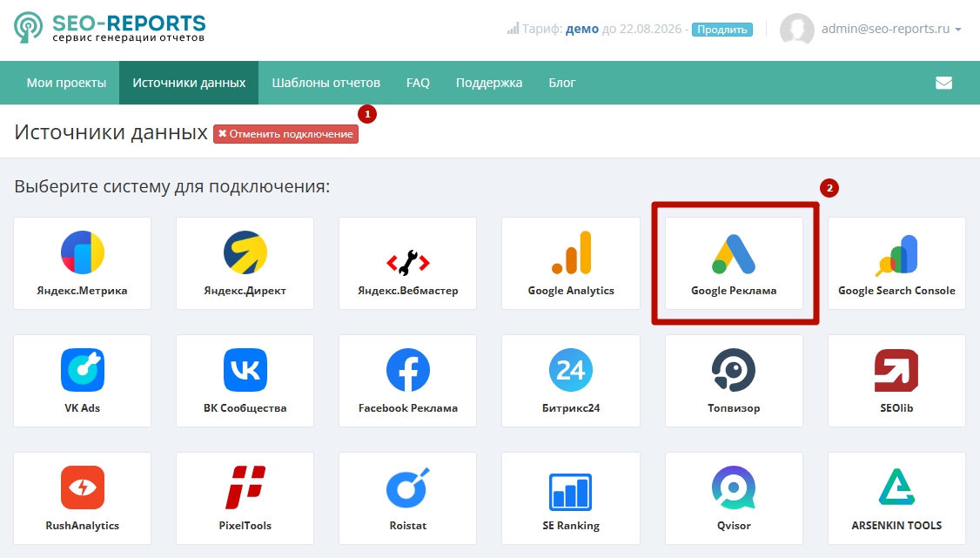The width and height of the screenshot is (980, 558).
Task: Click the Отменить подключение button
Action: 285,134
